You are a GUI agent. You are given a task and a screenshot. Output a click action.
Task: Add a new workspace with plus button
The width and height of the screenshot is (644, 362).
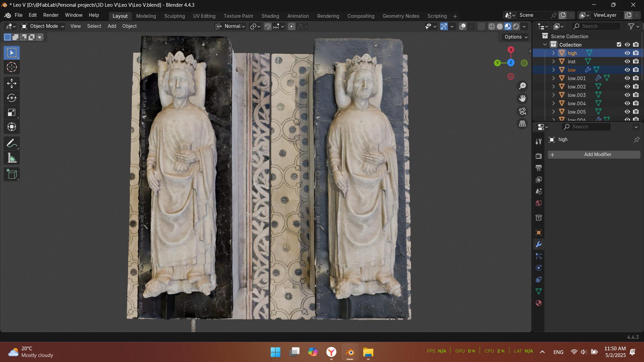(x=455, y=16)
